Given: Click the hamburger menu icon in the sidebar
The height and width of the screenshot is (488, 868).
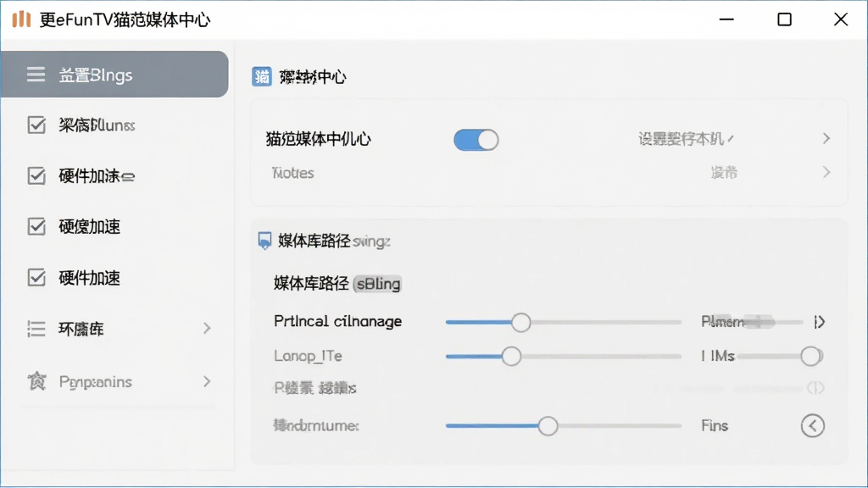Looking at the screenshot, I should pyautogui.click(x=36, y=75).
